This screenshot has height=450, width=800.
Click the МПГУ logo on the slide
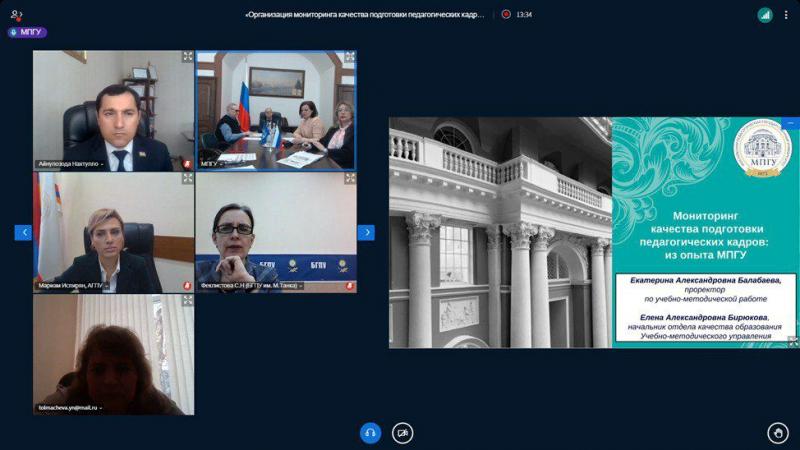coord(763,148)
